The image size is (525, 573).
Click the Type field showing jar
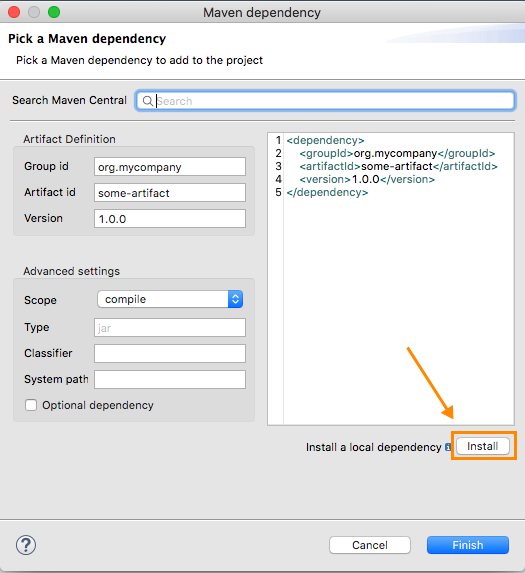170,327
